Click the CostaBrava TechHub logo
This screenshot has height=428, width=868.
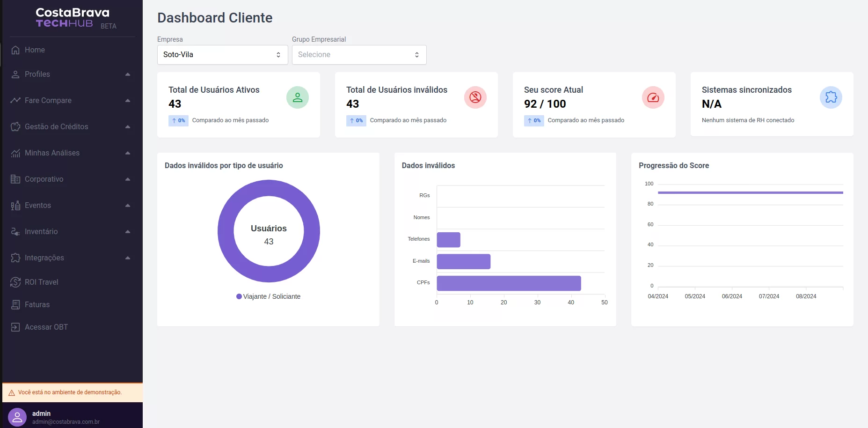point(73,18)
